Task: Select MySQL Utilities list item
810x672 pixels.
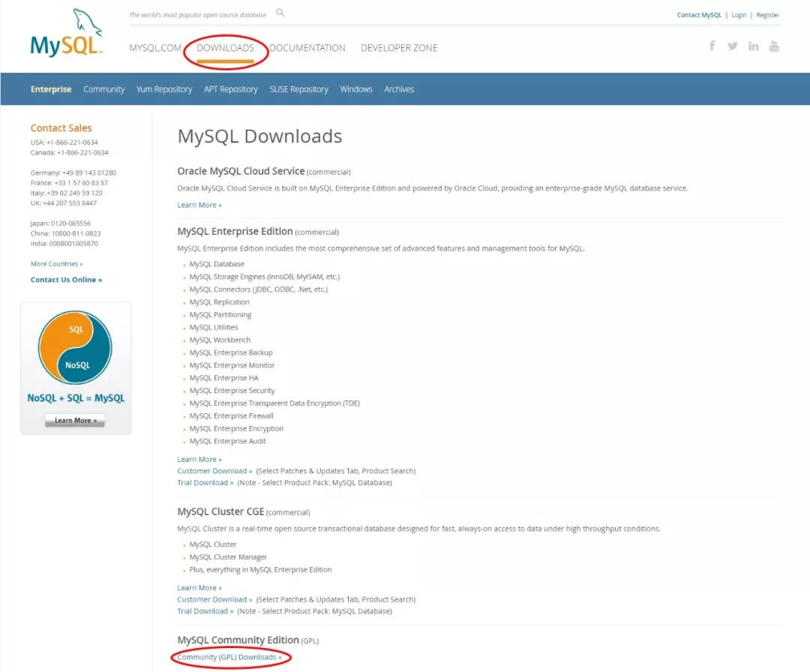Action: pos(213,328)
